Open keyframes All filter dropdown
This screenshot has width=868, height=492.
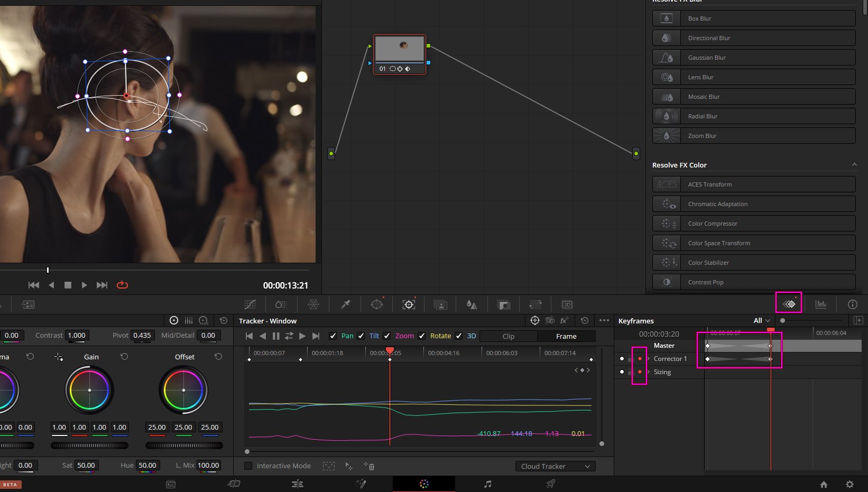click(762, 320)
